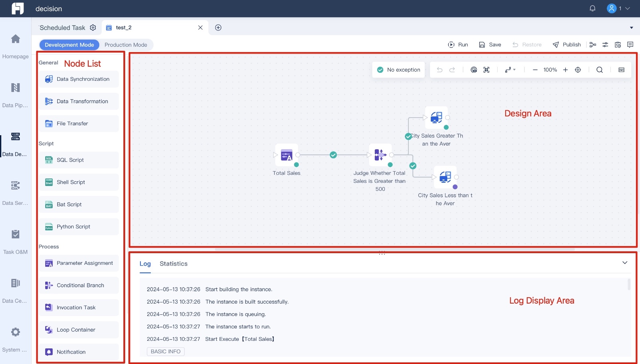Open the connector line style dropdown
640x364 pixels.
510,70
